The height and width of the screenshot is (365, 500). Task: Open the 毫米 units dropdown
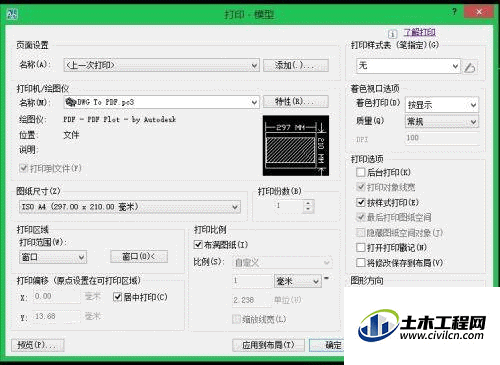298,281
